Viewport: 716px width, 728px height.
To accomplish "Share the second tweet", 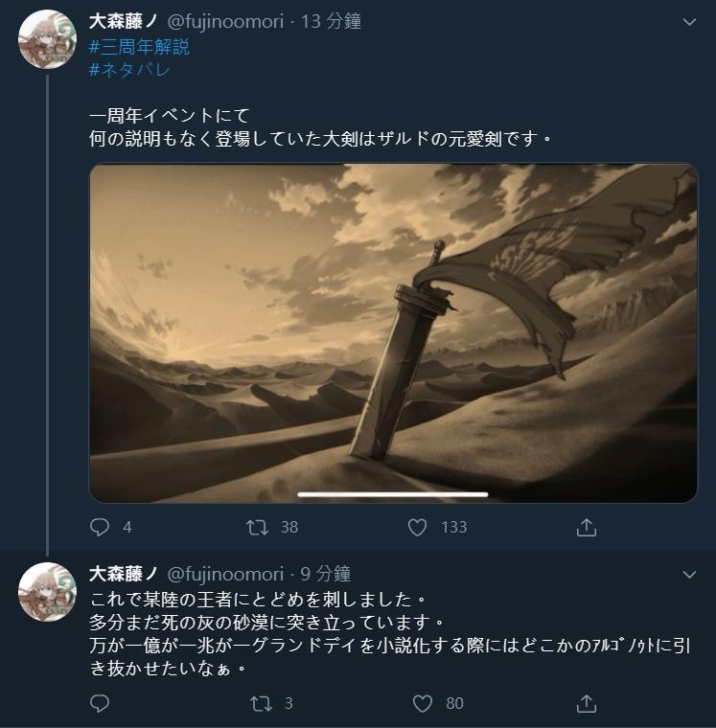I will coord(587,703).
